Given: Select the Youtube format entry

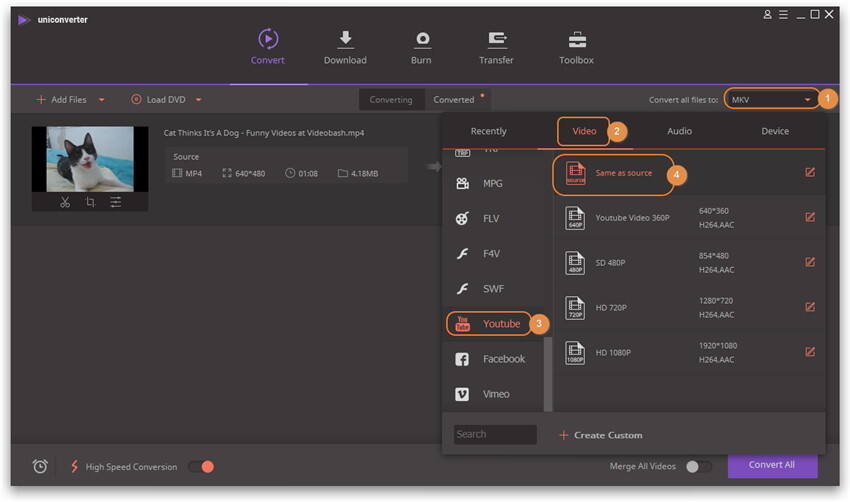Looking at the screenshot, I should tap(489, 324).
